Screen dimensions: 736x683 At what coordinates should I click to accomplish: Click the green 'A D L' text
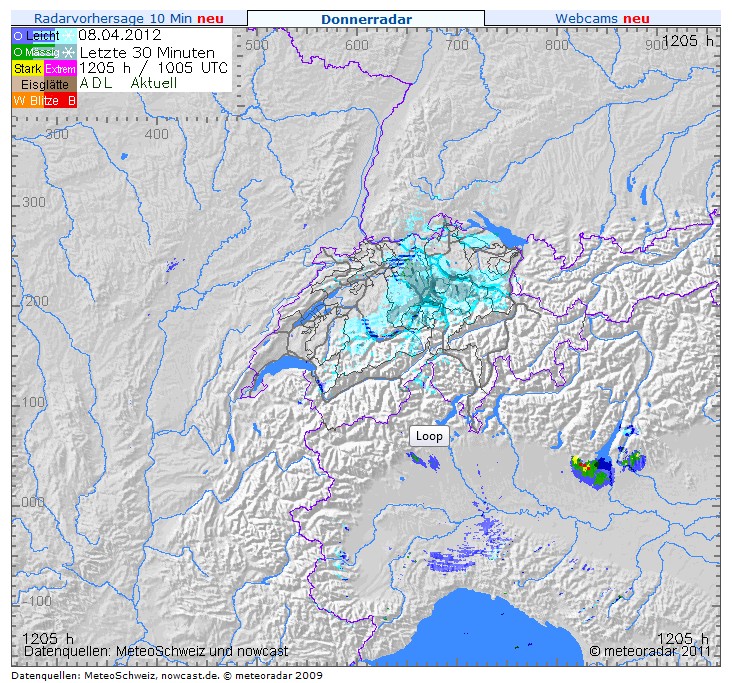(96, 83)
